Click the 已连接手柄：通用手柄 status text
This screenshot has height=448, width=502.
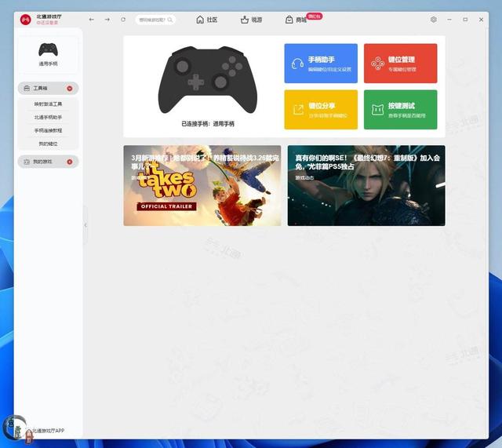(208, 124)
